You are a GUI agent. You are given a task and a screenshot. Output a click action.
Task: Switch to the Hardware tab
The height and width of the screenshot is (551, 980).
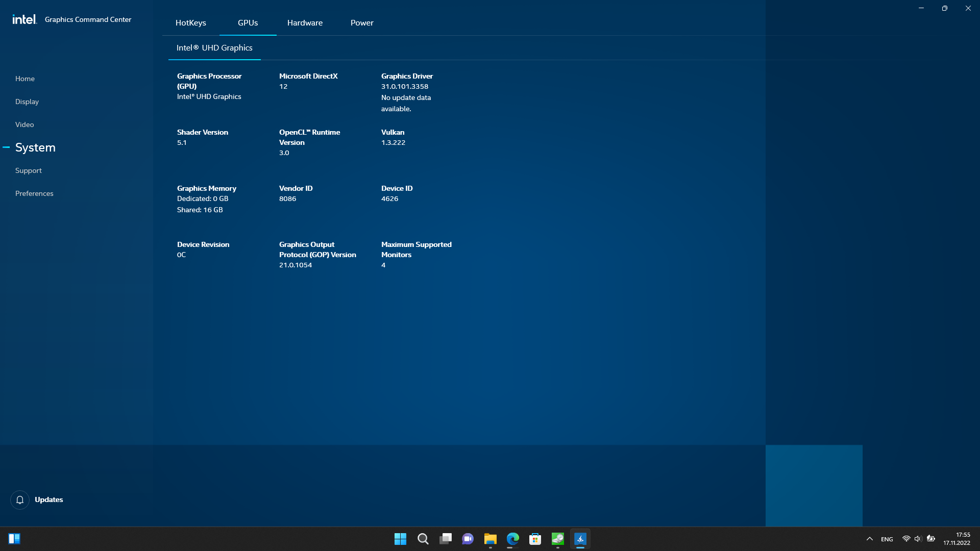(x=305, y=23)
